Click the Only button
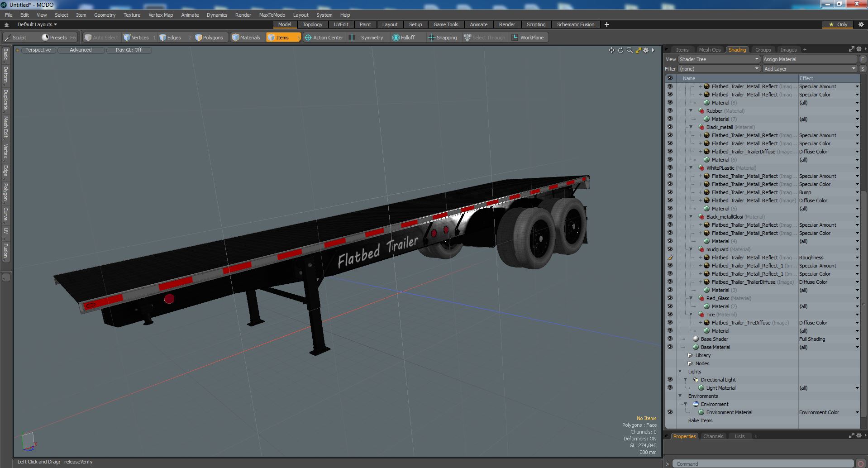Screen dimensions: 868x468 coord(838,24)
